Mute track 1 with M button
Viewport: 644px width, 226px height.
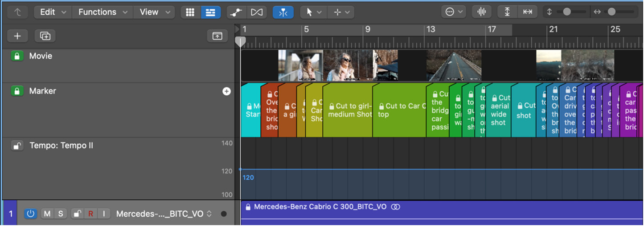tap(47, 214)
